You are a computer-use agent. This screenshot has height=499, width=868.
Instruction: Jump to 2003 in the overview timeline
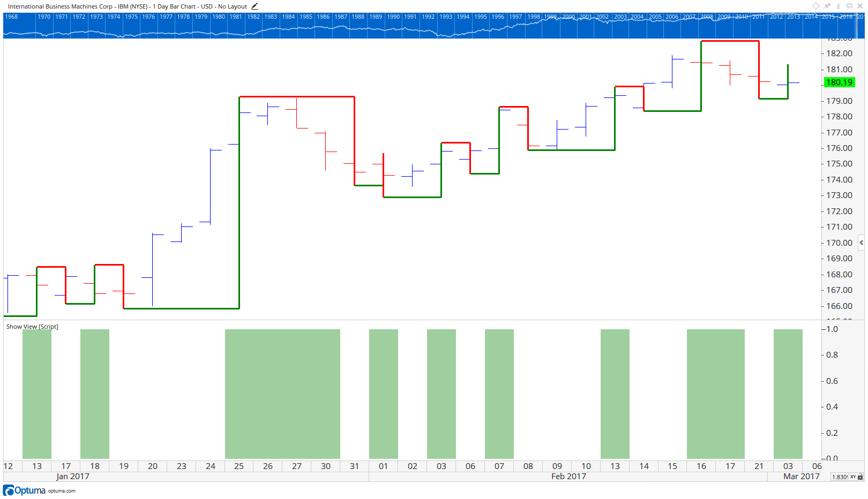620,17
